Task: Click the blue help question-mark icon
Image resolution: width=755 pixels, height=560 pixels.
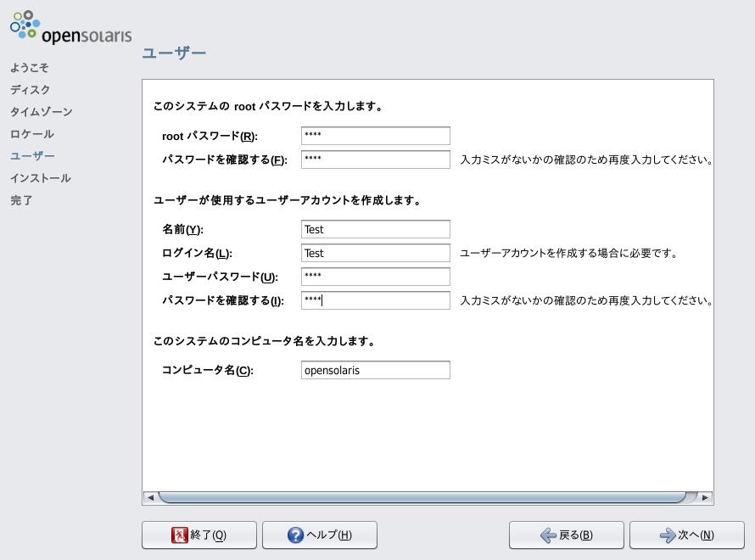Action: coord(295,535)
